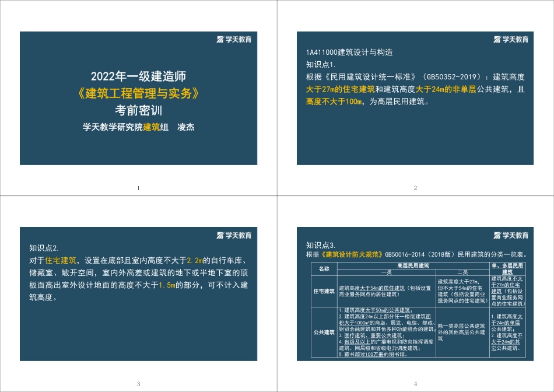554x392 pixels.
Task: Click the 学天教育 logo on slide 1
Action: point(234,40)
